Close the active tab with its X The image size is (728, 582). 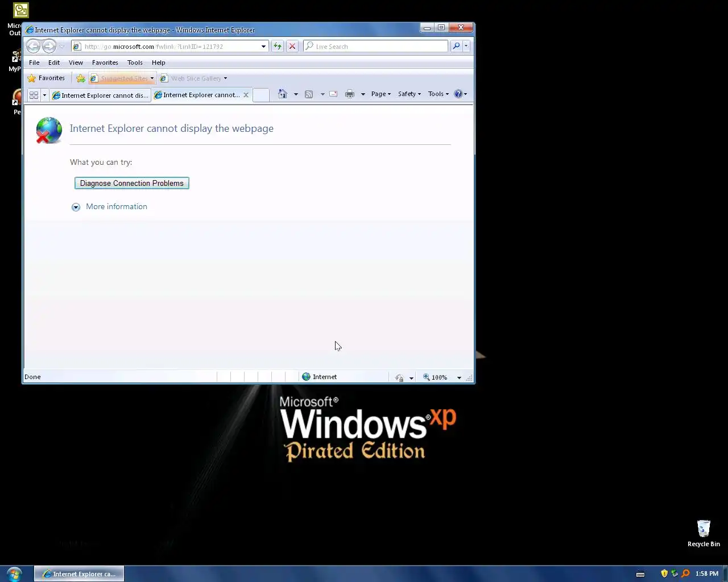(246, 95)
